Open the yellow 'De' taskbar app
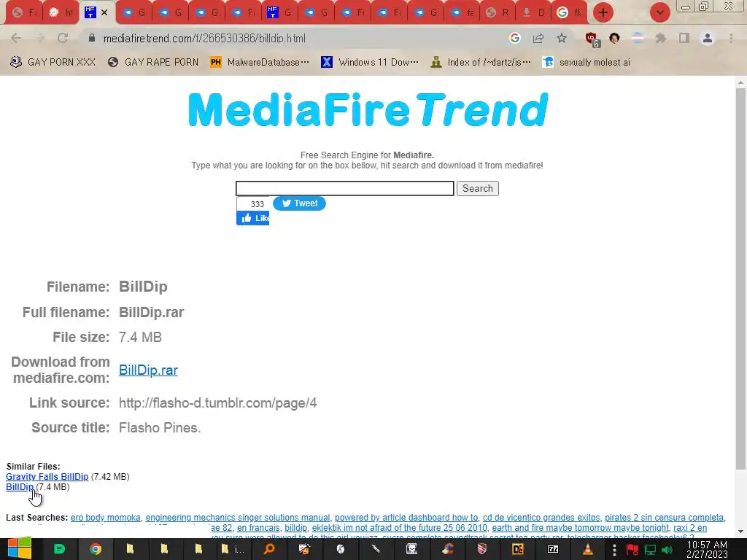 (x=517, y=549)
